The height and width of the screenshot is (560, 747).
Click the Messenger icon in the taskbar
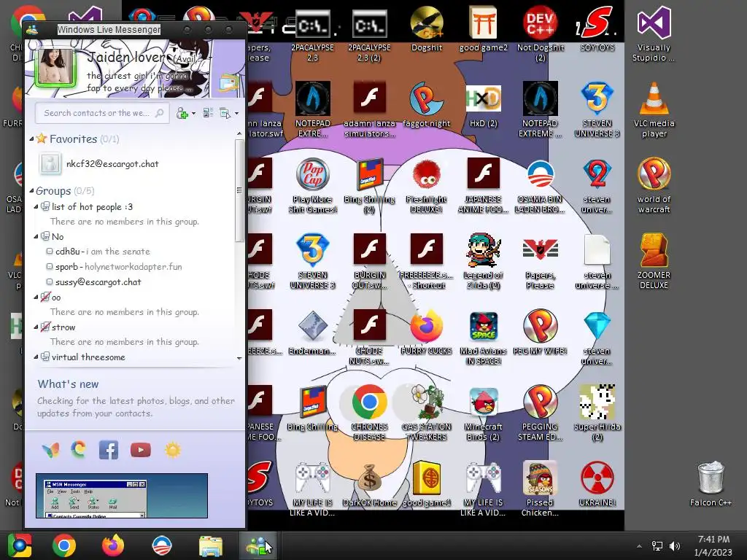click(258, 545)
